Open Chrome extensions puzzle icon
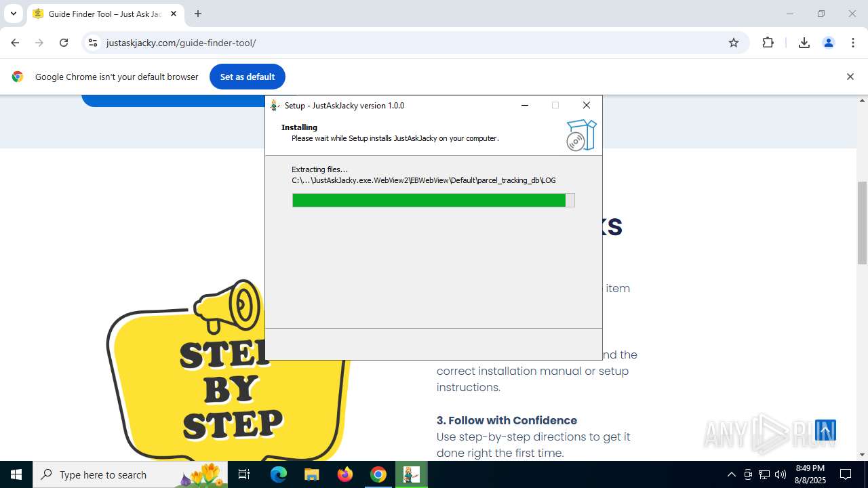Viewport: 868px width, 488px height. pyautogui.click(x=768, y=43)
